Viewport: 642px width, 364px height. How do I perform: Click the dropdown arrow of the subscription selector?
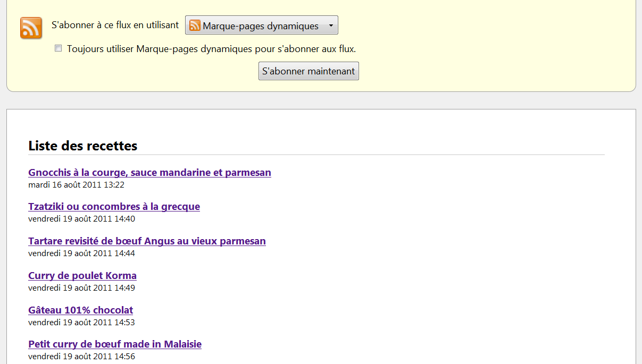tap(330, 26)
